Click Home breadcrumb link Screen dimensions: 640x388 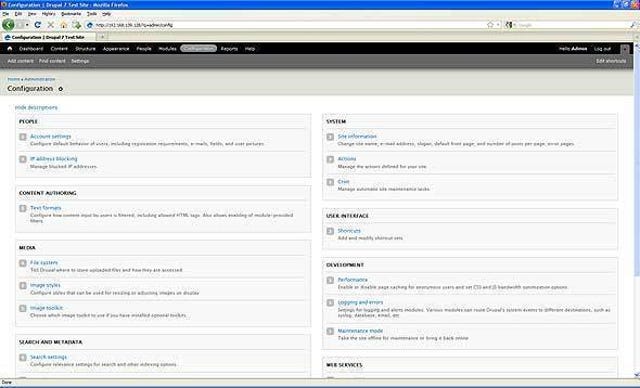point(13,79)
